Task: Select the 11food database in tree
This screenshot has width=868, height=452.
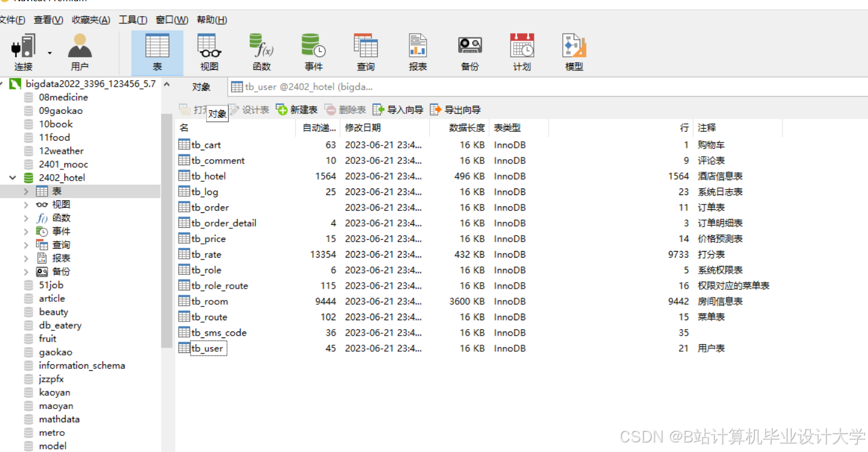Action: point(54,137)
